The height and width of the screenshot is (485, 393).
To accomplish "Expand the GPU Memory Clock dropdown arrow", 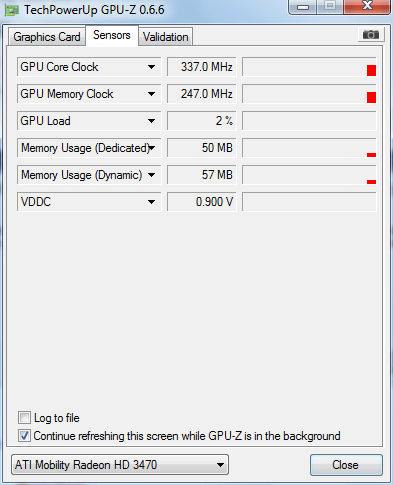I will point(151,94).
